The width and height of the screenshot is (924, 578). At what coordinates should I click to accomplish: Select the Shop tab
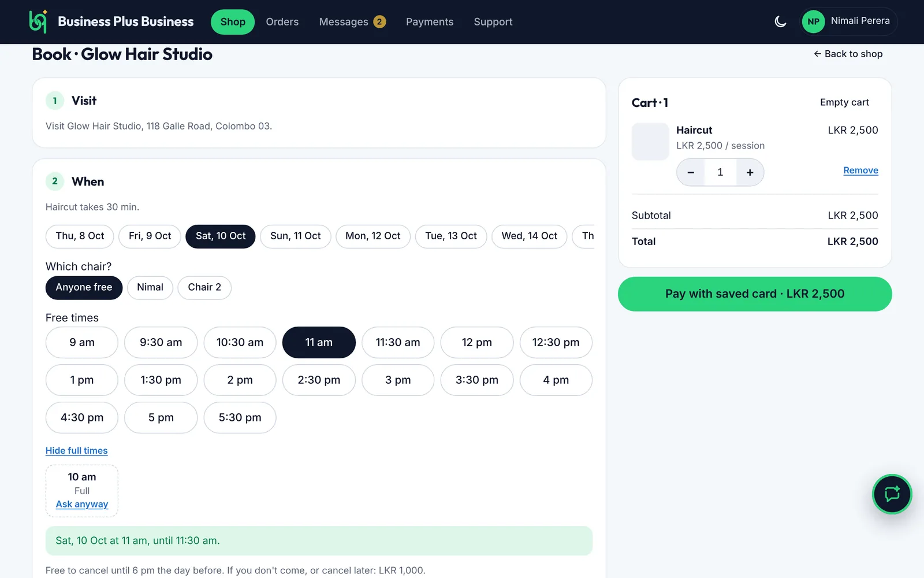point(233,22)
